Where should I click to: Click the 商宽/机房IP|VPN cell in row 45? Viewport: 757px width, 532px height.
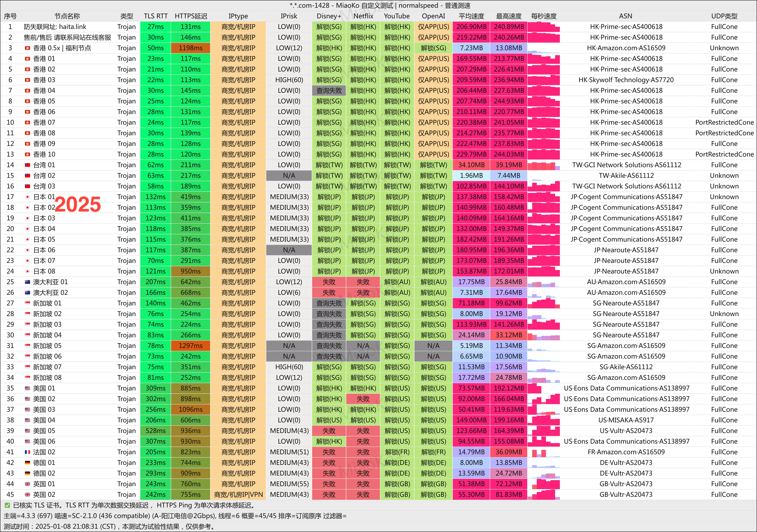tap(238, 494)
